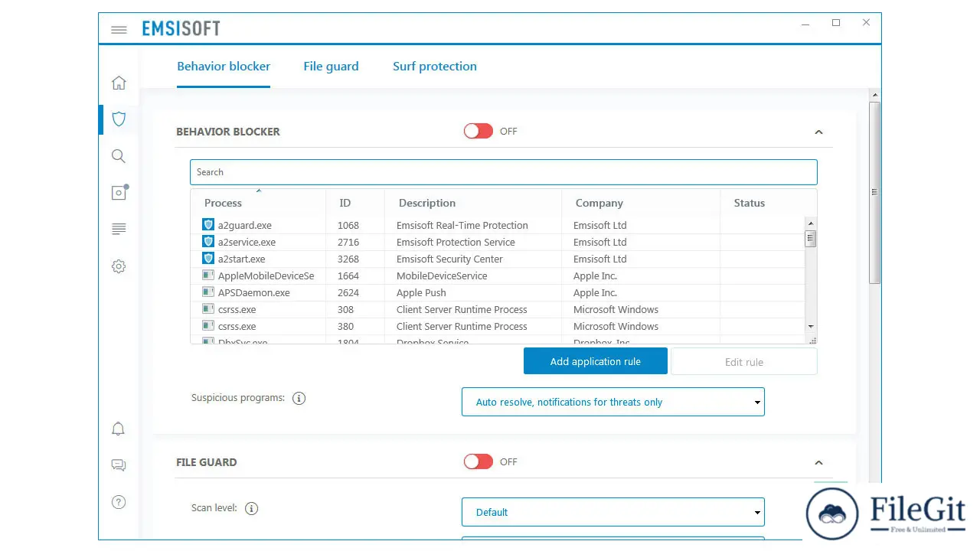980x551 pixels.
Task: Open the hamburger menu
Action: pyautogui.click(x=119, y=30)
